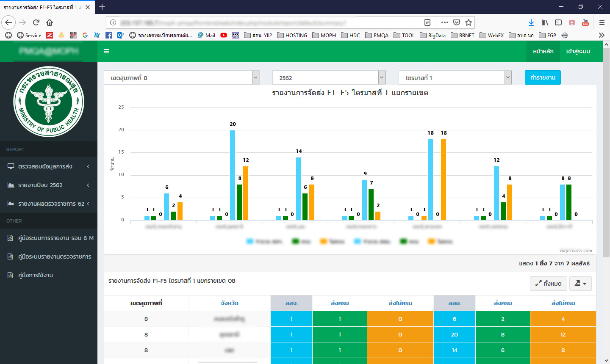Open the ไตรมาสที่ 1 quarter dropdown

[x=455, y=77]
